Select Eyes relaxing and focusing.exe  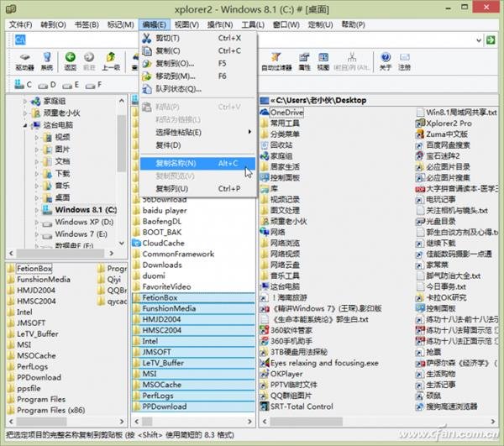click(319, 363)
